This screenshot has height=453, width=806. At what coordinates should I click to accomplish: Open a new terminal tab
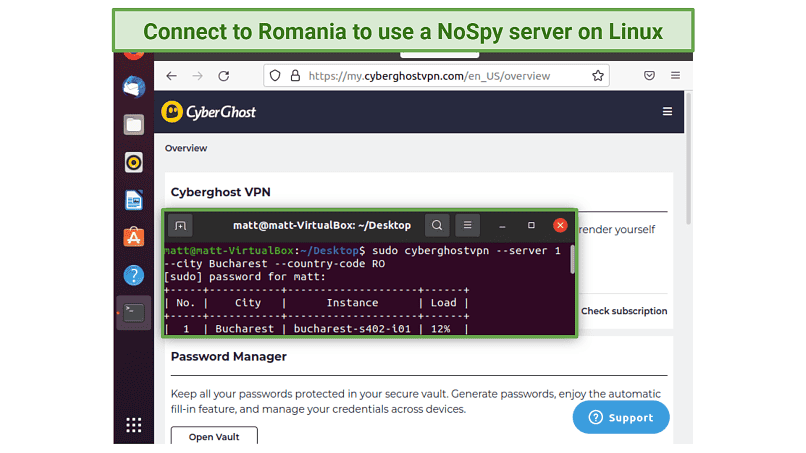[x=180, y=226]
